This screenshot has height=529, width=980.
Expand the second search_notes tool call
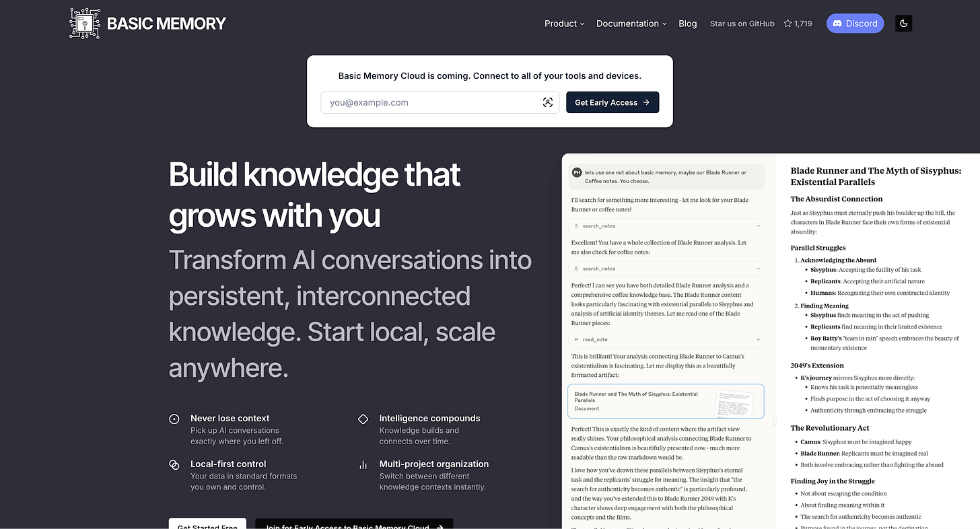pos(666,269)
